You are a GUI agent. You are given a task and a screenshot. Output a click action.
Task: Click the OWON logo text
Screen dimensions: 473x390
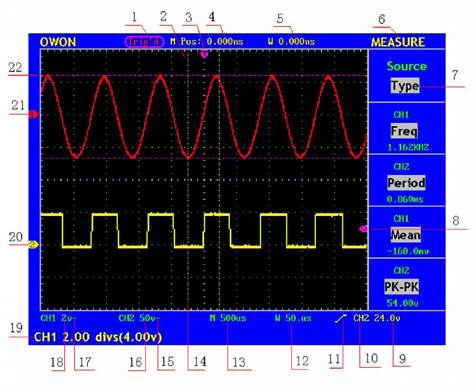(x=58, y=42)
